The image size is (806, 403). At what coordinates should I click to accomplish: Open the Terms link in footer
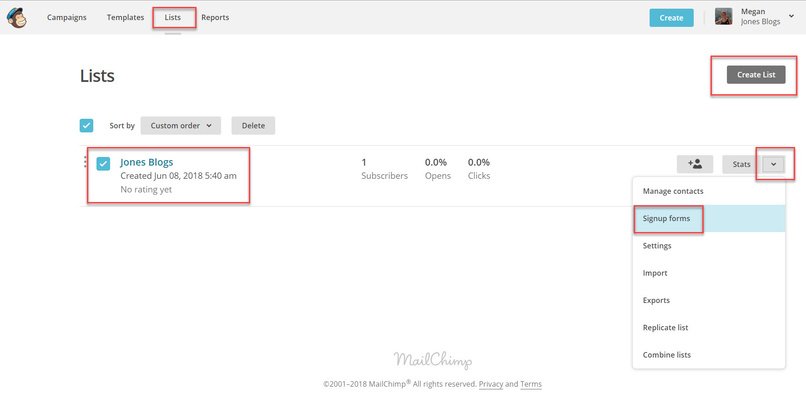point(531,384)
